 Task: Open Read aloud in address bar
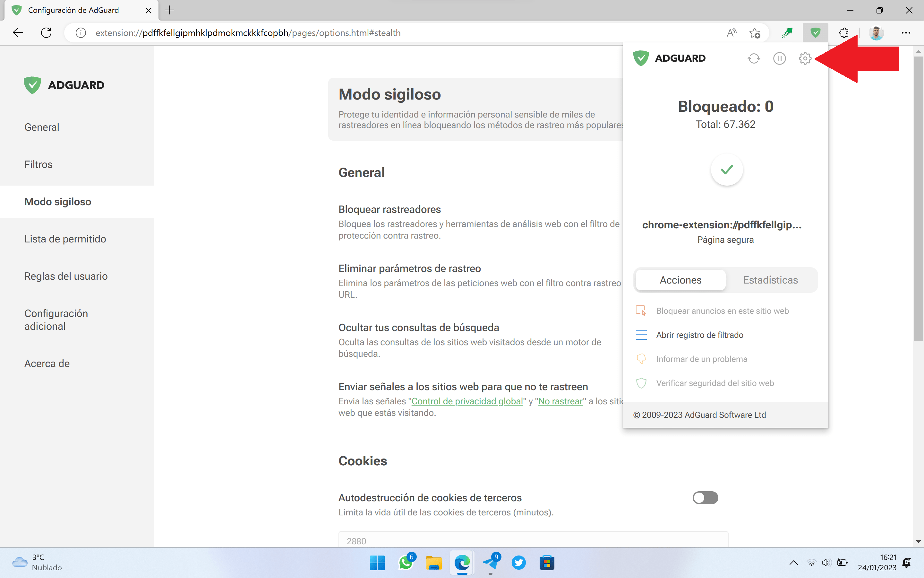[x=731, y=33]
